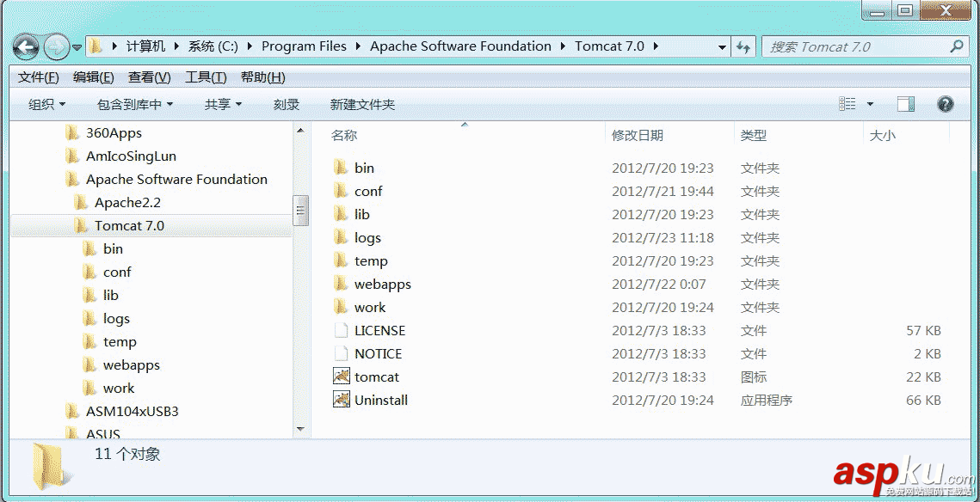
Task: Click the tree pane scroll up arrow
Action: 300,130
